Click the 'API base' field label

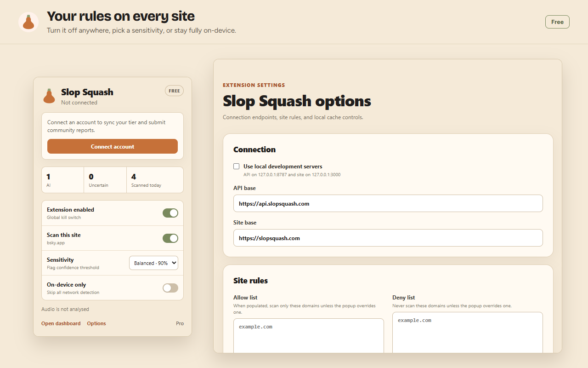click(x=244, y=188)
